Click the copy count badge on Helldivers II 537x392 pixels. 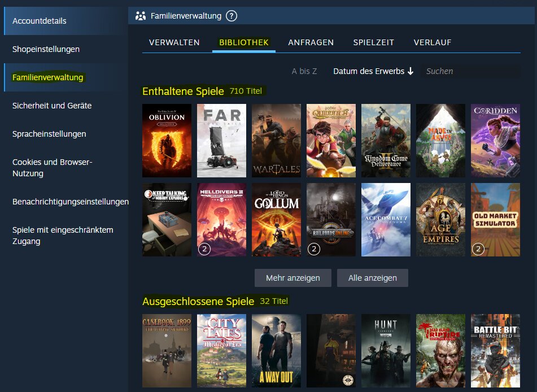tap(204, 249)
